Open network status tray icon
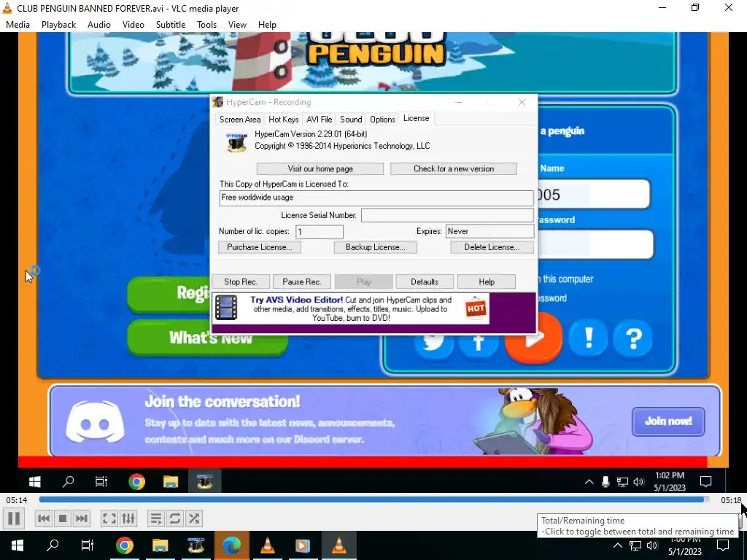Image resolution: width=747 pixels, height=560 pixels. pos(635,545)
